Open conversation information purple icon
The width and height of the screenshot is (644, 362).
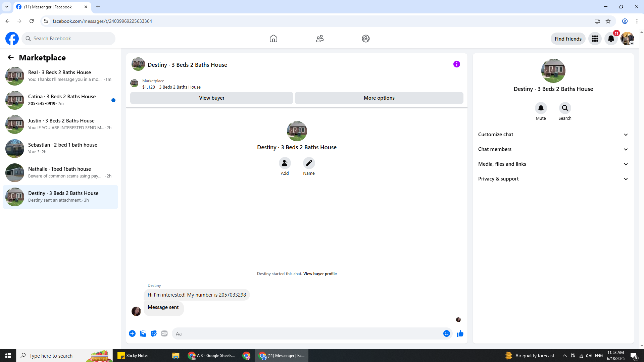point(457,64)
